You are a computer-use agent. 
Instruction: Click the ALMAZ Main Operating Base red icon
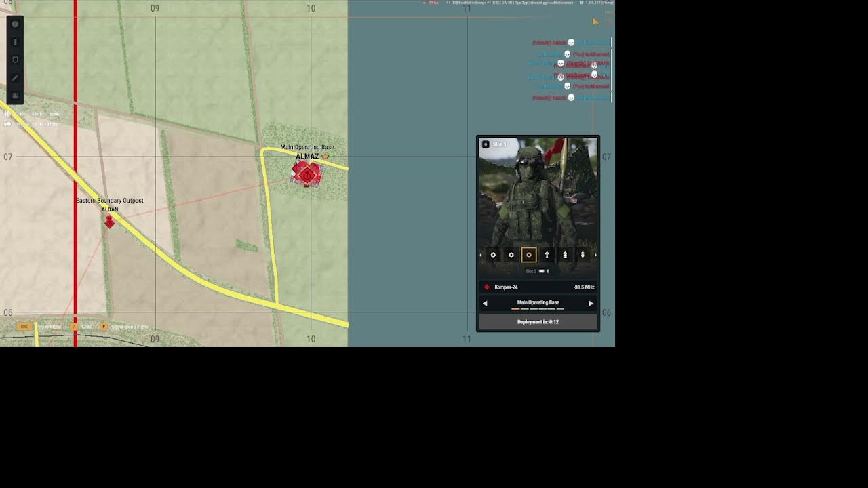tap(307, 174)
